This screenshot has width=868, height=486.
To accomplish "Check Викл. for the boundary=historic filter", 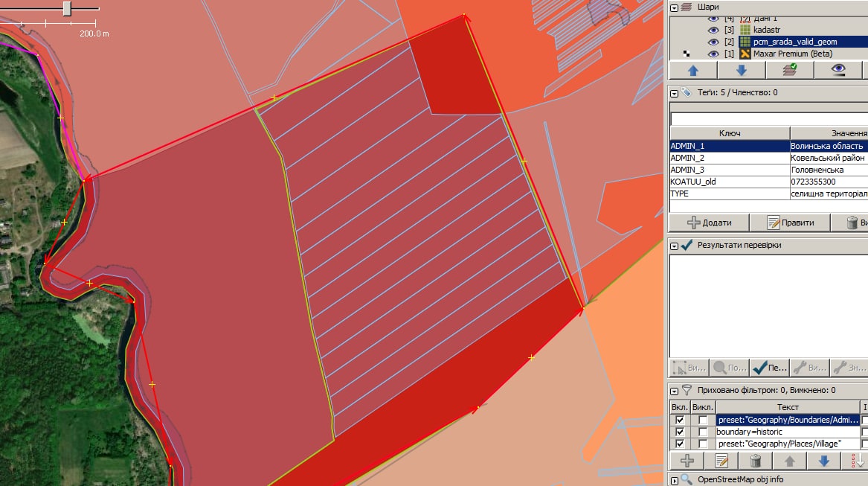I will (x=703, y=432).
